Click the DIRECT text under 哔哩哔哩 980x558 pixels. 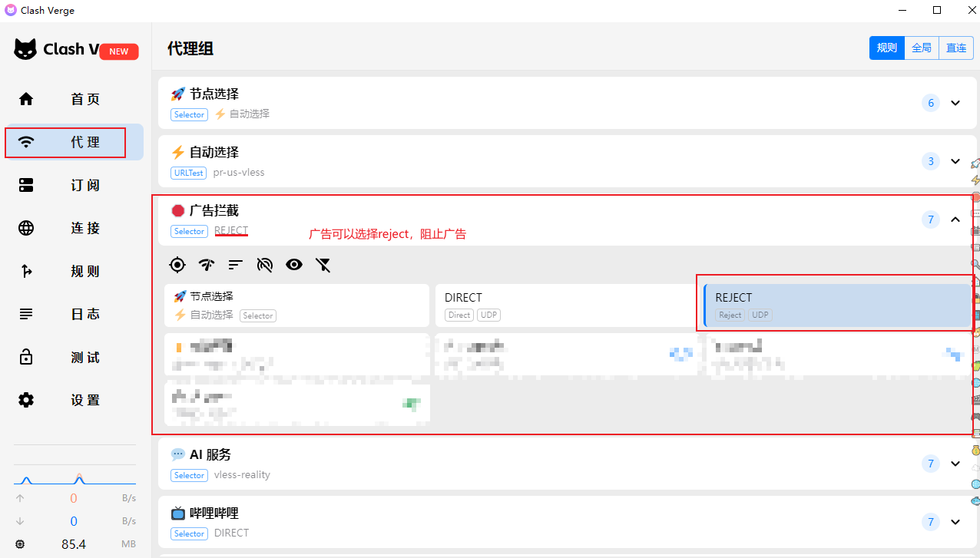tap(232, 533)
